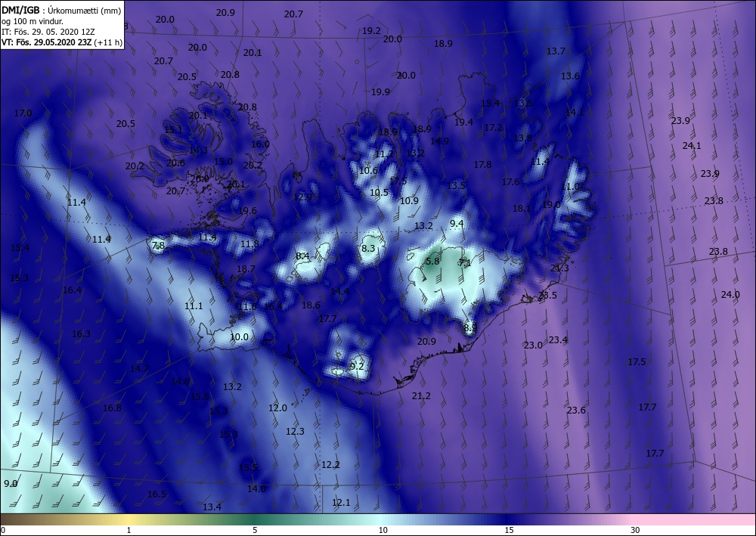Click the map value '24.1'

tap(692, 146)
